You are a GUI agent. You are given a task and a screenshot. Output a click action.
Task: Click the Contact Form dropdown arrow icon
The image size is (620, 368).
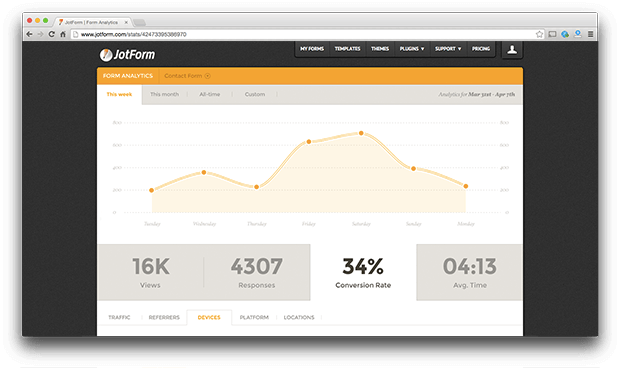[208, 76]
